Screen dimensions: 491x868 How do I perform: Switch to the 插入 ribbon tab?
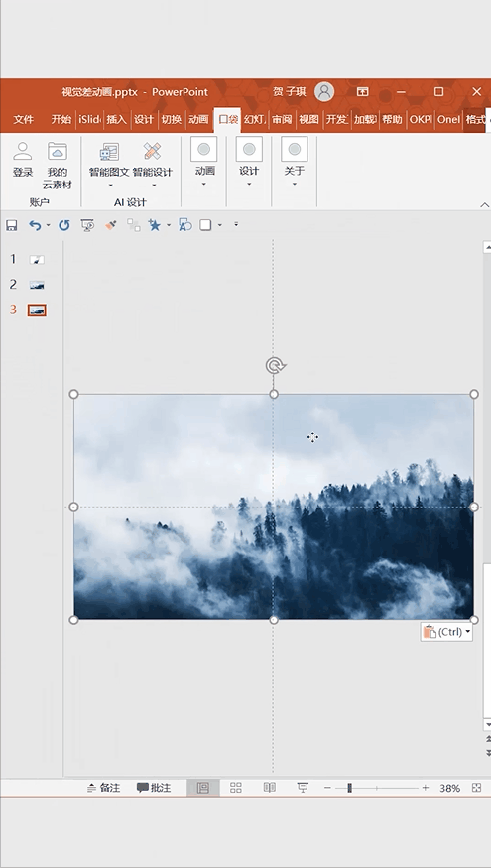pyautogui.click(x=116, y=120)
